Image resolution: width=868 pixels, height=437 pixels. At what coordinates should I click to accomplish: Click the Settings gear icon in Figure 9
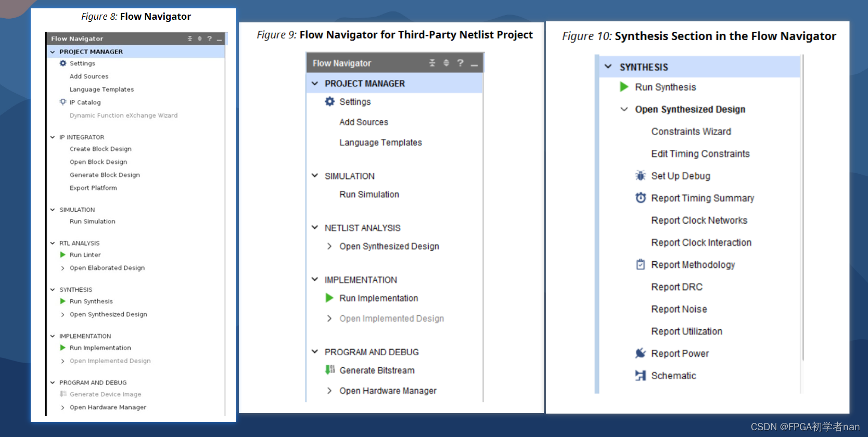click(330, 101)
